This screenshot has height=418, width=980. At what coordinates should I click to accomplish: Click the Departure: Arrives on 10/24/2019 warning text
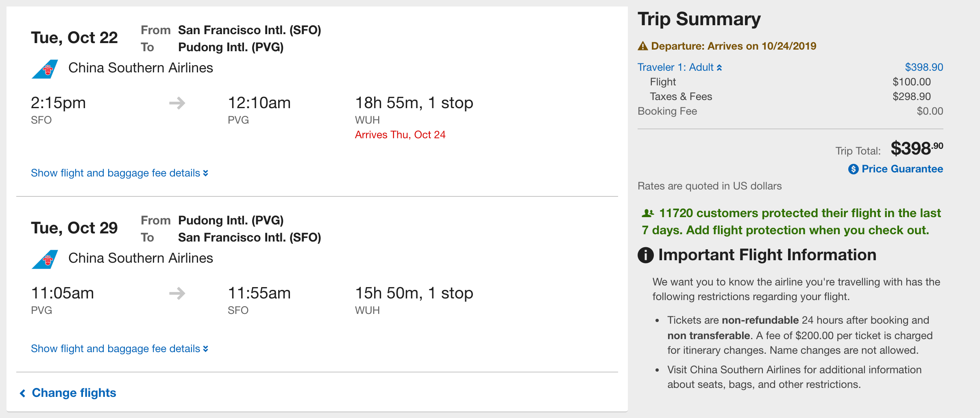734,46
